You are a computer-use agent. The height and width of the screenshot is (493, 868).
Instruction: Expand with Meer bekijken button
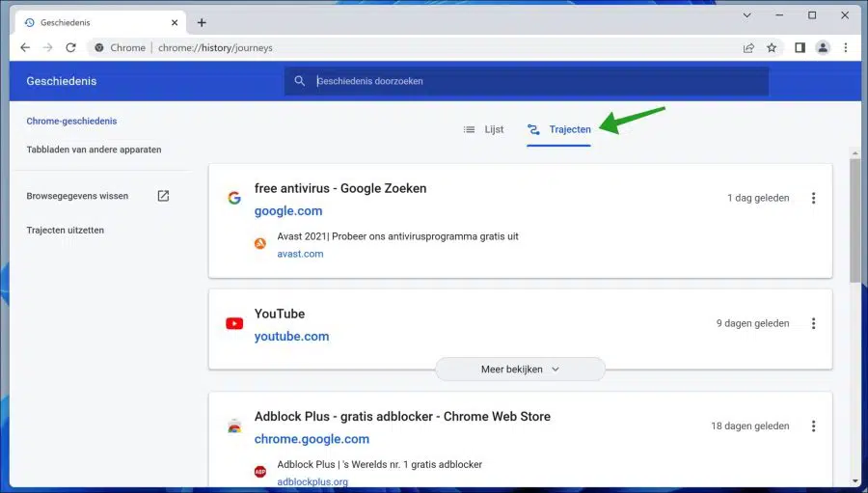(x=521, y=369)
